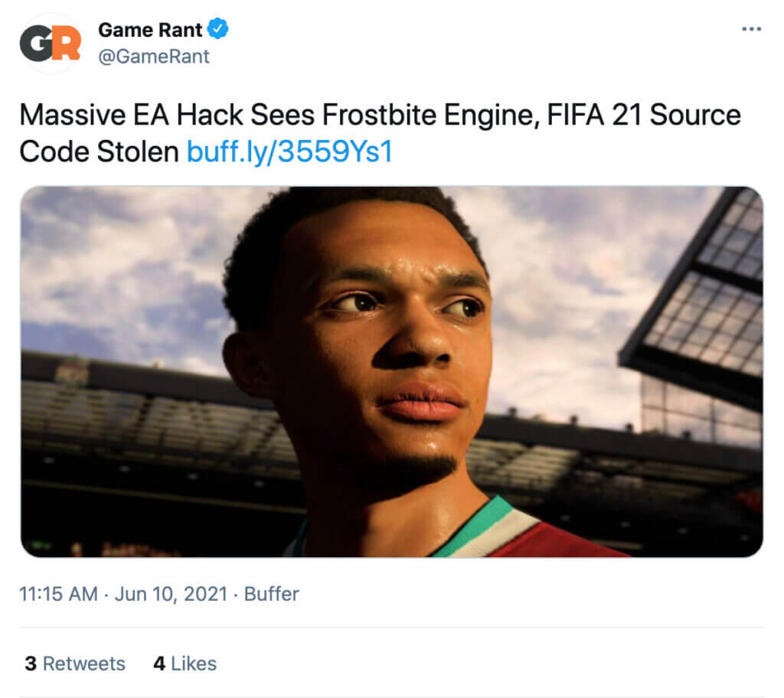This screenshot has height=698, width=784.
Task: Click the footballer image thumbnail in the tweet
Action: point(392,373)
